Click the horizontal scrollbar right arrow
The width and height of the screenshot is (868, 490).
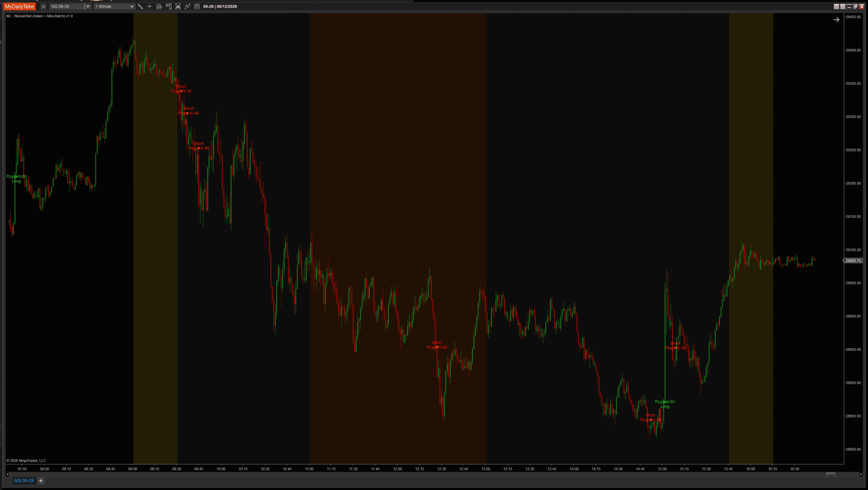pos(861,474)
